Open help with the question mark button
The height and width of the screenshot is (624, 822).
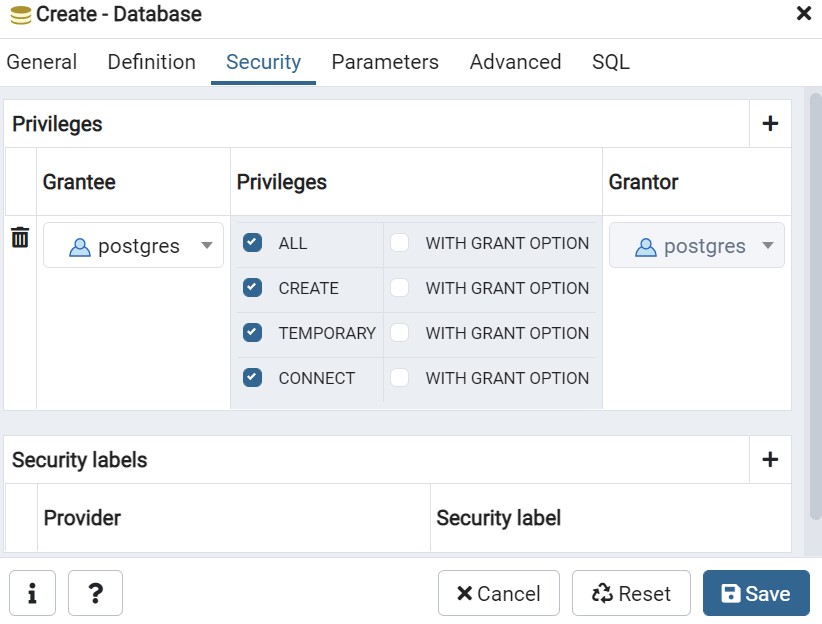(95, 593)
